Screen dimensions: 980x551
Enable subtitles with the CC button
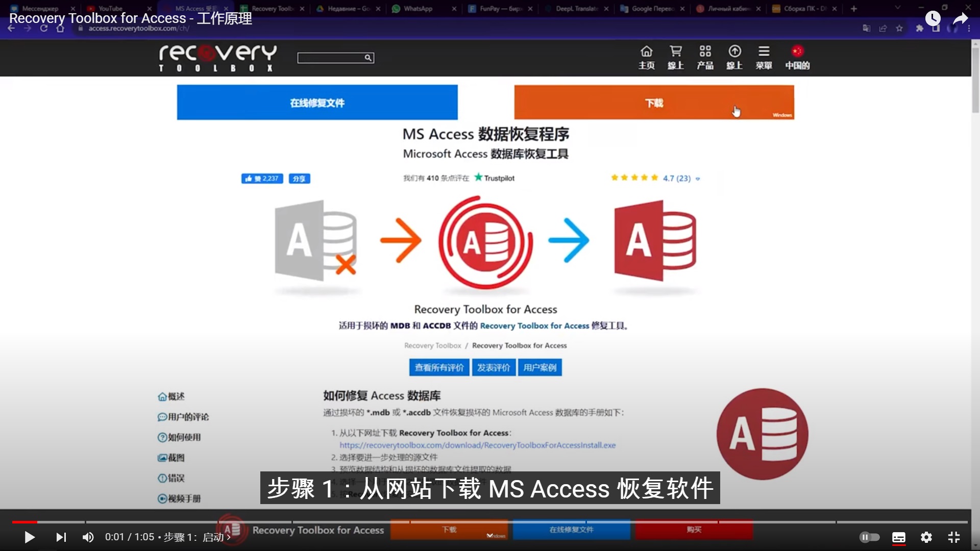tap(899, 537)
